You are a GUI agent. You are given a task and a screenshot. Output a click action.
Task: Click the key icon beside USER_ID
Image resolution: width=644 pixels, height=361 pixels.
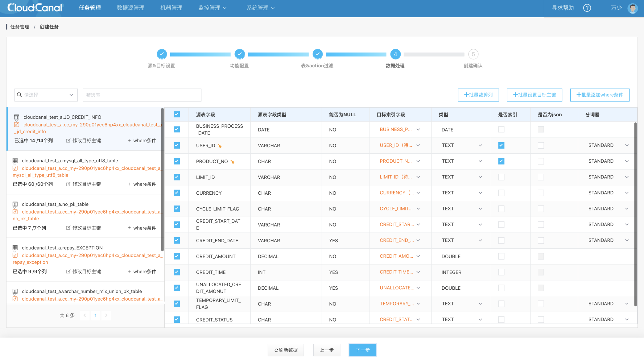[220, 146]
